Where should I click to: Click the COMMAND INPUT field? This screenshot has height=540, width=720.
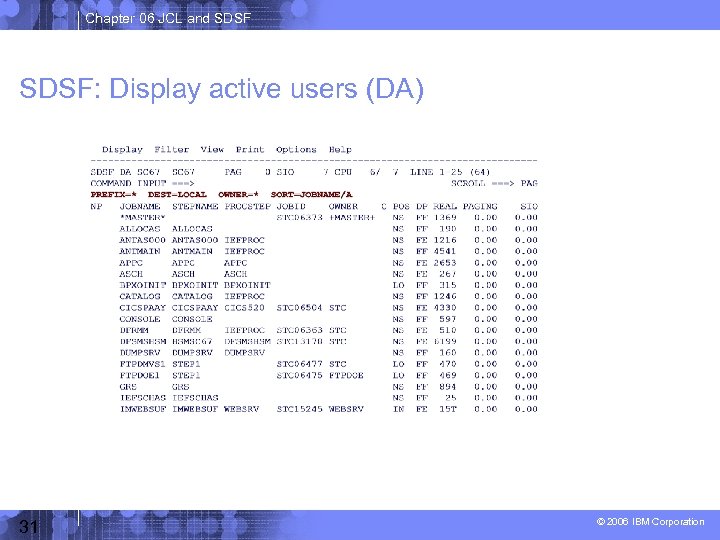142,183
